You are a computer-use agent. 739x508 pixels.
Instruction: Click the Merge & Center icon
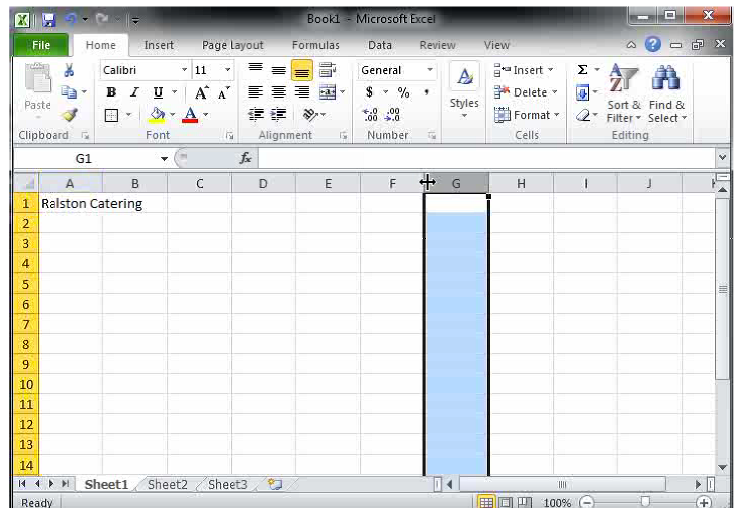point(326,92)
